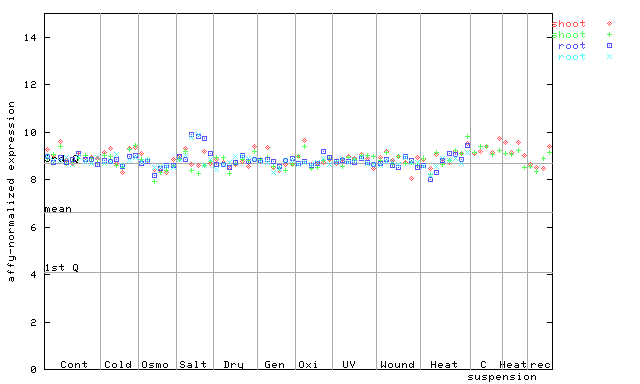Viewport: 640px width, 384px height.
Task: Click the 'Gen' category label
Action: pos(274,364)
